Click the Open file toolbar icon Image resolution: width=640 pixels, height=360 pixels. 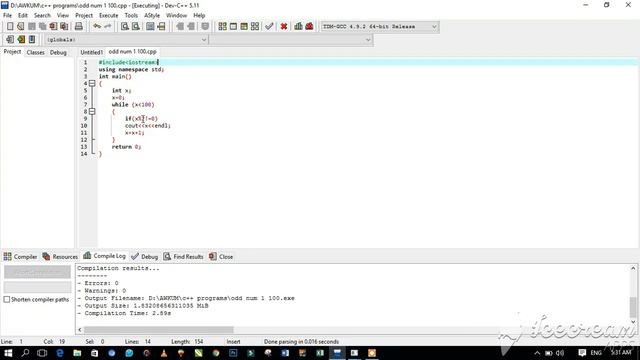20,27
